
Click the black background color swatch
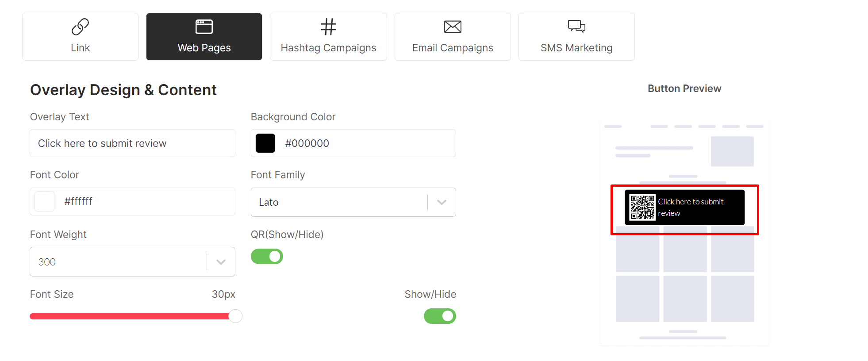[x=265, y=143]
